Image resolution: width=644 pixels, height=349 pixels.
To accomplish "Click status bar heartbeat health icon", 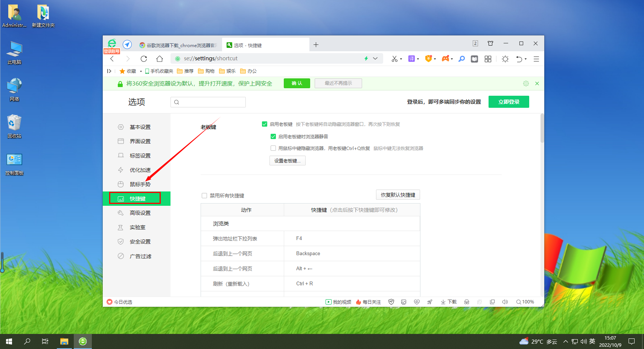I will (x=417, y=302).
